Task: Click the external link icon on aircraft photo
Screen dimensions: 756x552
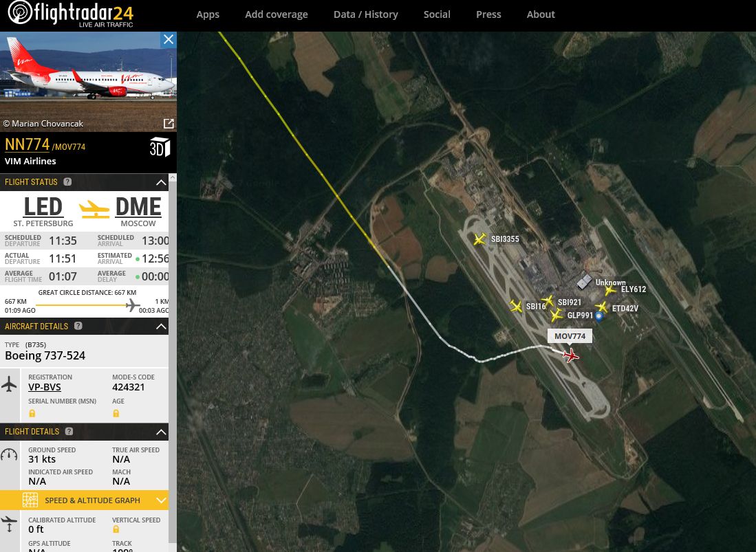Action: (x=169, y=124)
